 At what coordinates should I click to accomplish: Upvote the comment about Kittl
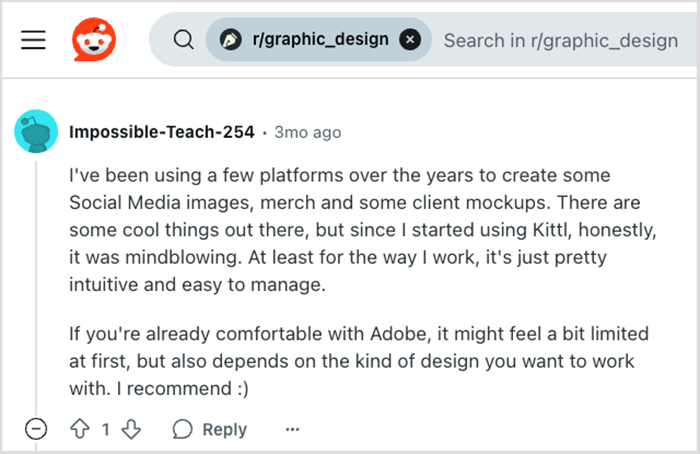click(80, 429)
